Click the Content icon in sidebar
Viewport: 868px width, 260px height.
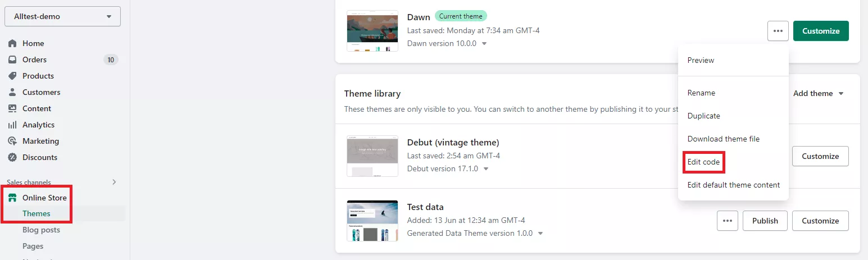pyautogui.click(x=12, y=108)
